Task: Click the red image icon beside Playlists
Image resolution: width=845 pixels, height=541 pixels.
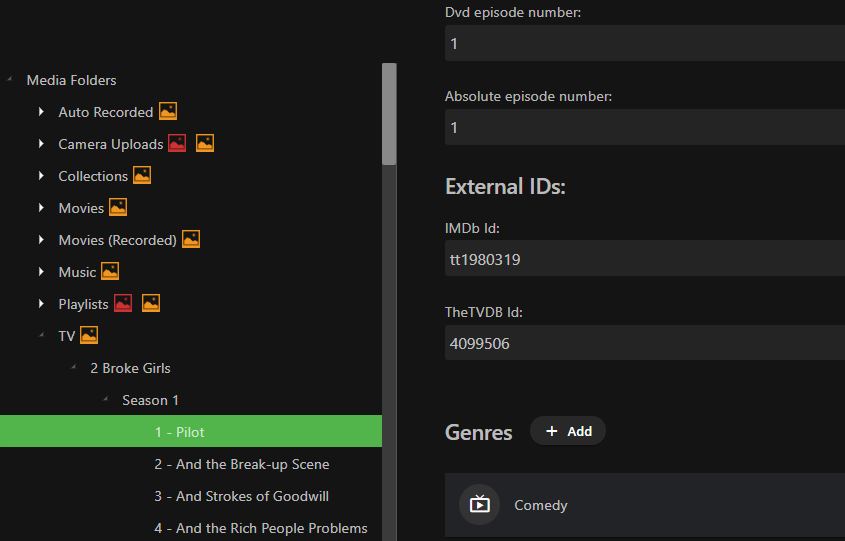Action: (x=123, y=304)
